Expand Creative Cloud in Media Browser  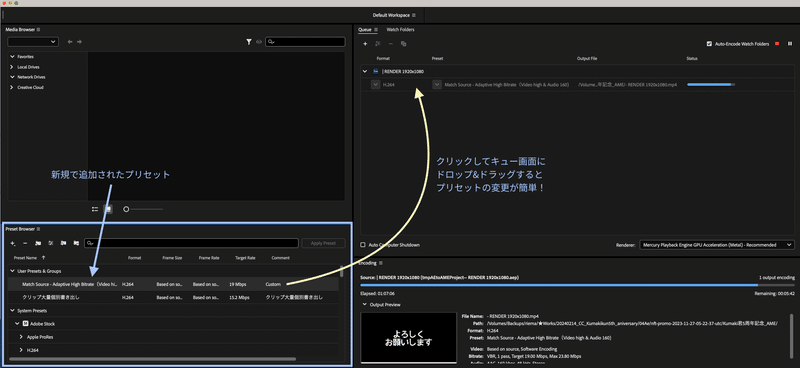coord(12,87)
